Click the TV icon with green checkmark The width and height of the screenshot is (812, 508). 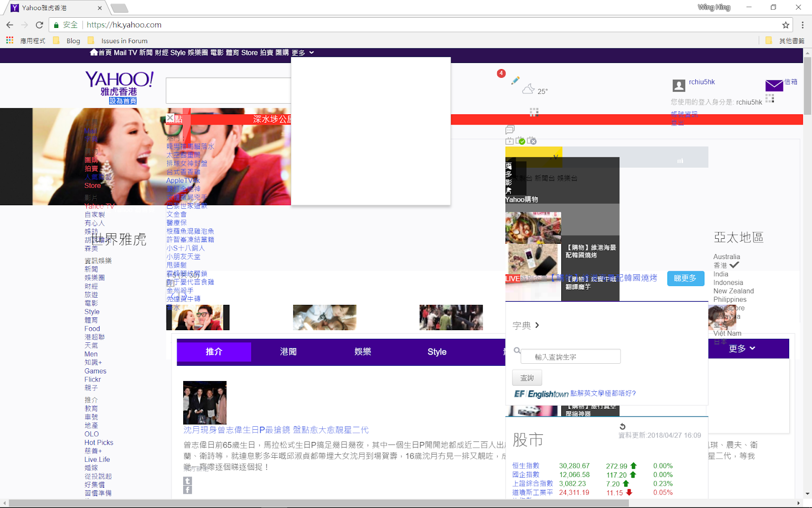tap(520, 141)
